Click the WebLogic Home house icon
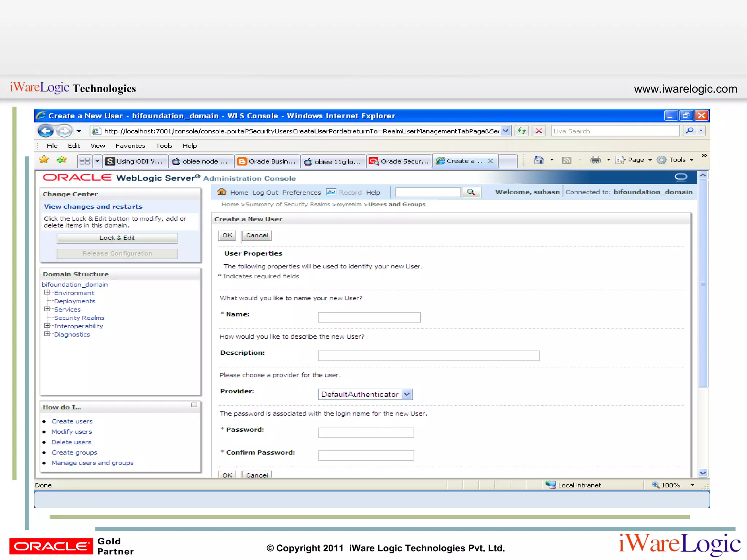 point(221,192)
